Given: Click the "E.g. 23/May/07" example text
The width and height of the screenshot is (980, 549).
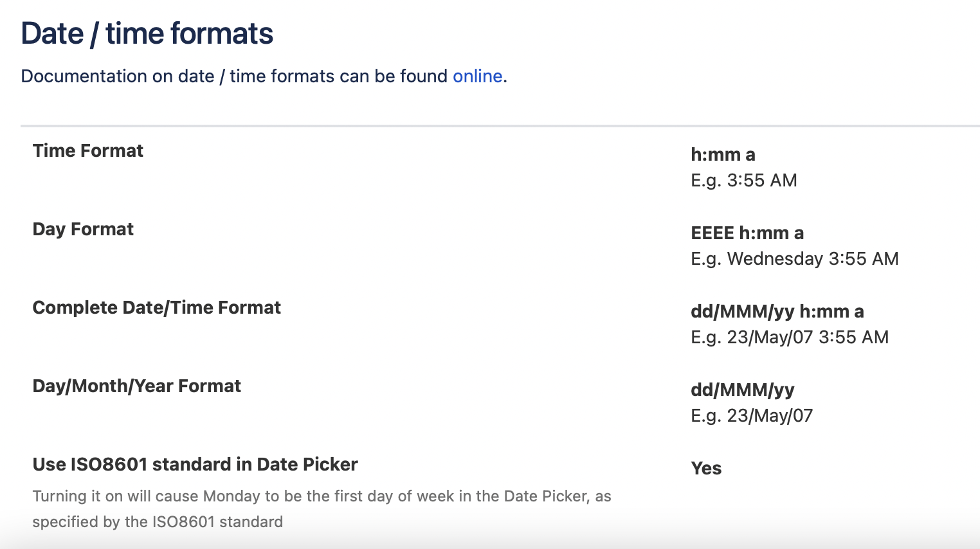Looking at the screenshot, I should (x=751, y=415).
